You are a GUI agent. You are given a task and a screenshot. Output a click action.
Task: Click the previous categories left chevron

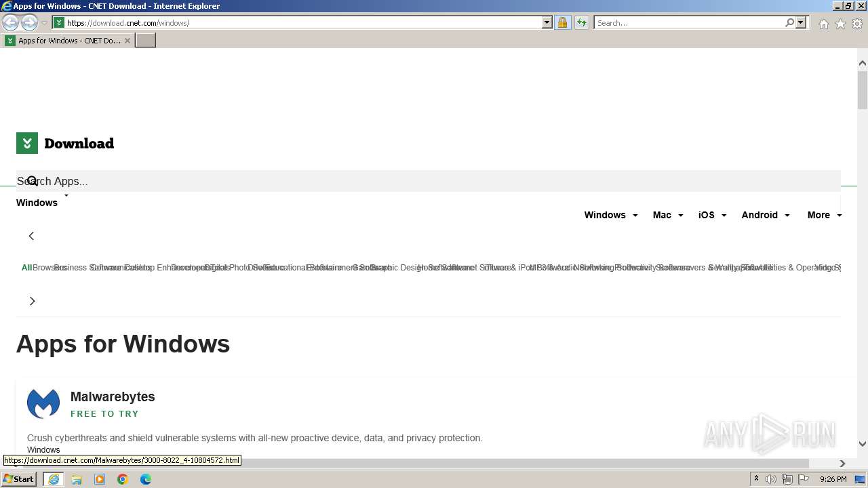(x=31, y=236)
